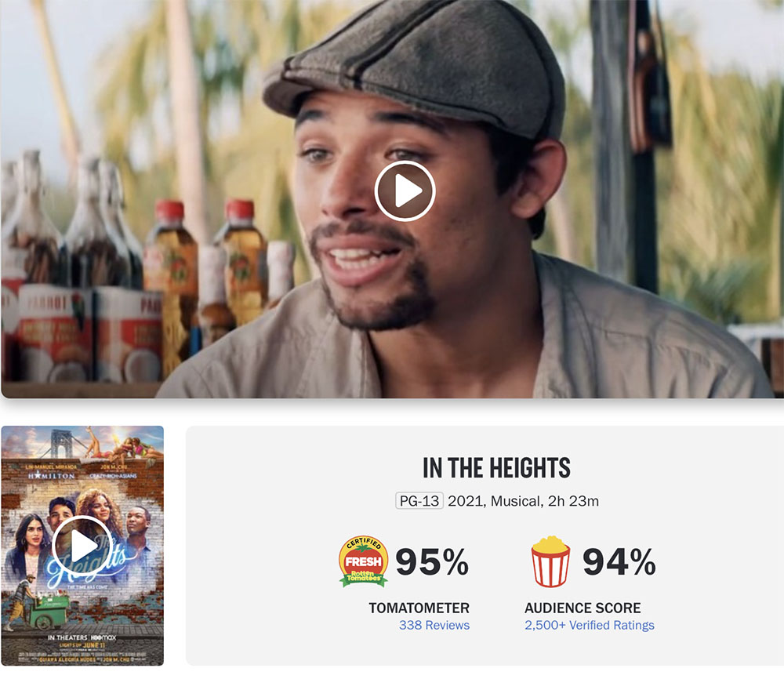
Task: Click the TOMATOMETER label
Action: tap(419, 608)
